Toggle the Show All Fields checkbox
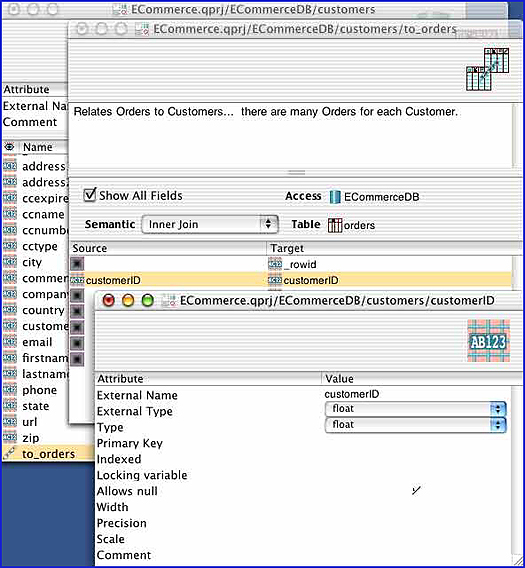The height and width of the screenshot is (568, 525). click(x=89, y=195)
